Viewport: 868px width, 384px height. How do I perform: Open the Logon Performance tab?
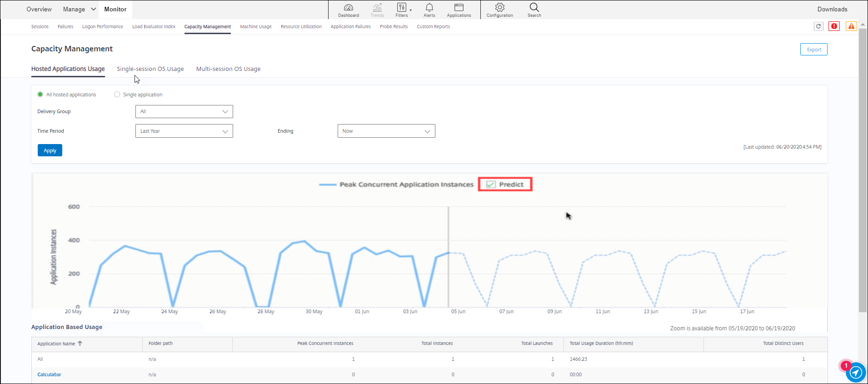(x=103, y=26)
